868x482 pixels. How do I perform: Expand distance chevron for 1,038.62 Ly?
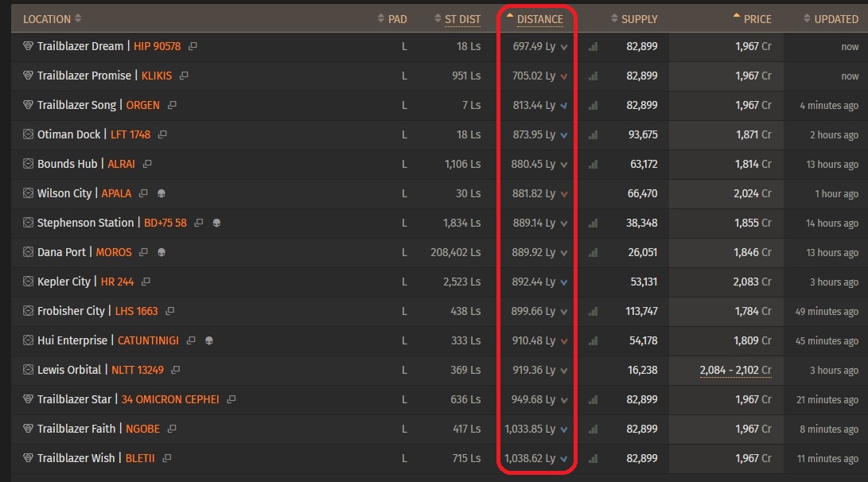(x=564, y=459)
